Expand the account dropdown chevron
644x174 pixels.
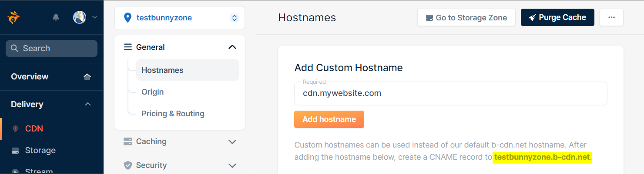pyautogui.click(x=94, y=17)
